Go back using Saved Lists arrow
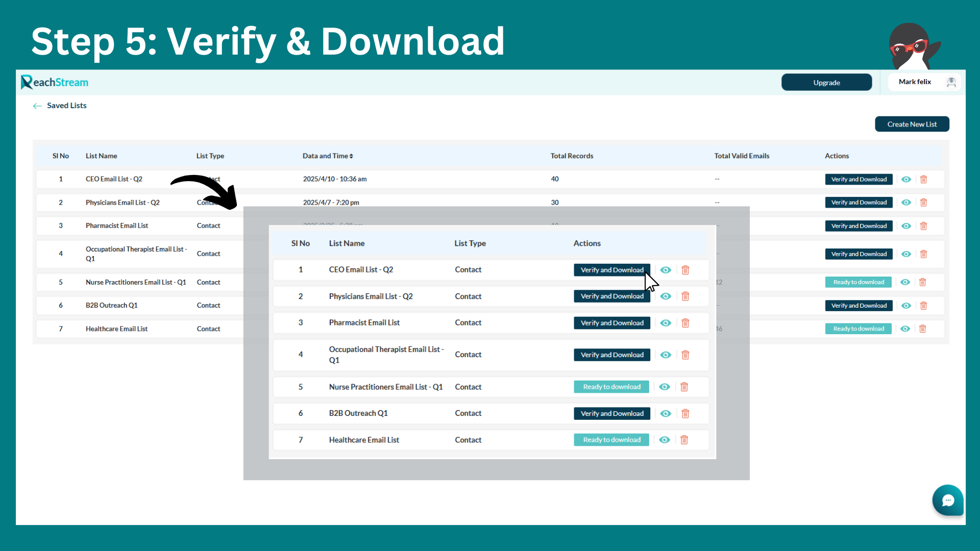 tap(37, 106)
